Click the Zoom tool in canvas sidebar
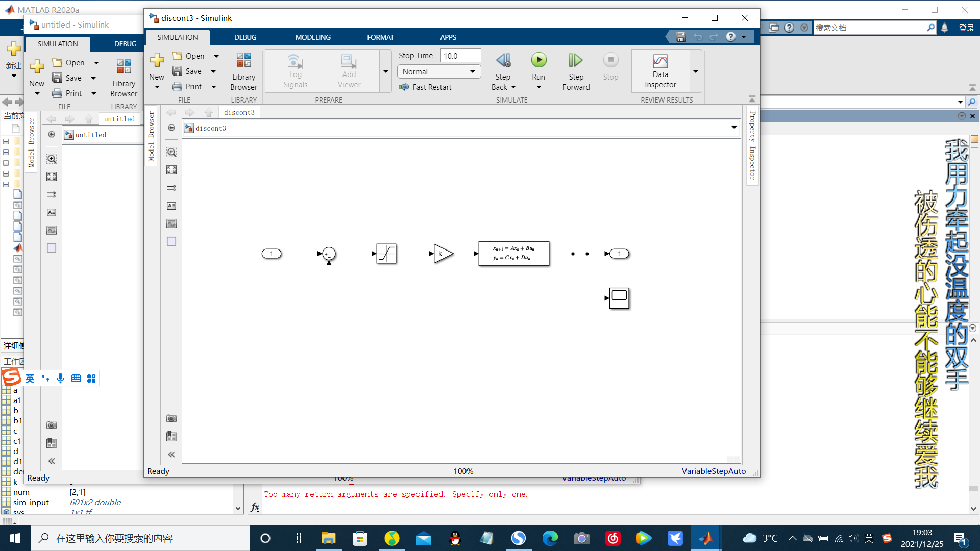The image size is (980, 551). coord(171,152)
